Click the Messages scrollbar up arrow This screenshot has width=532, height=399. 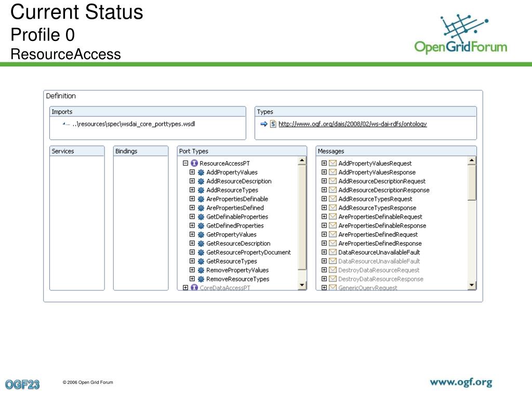(472, 161)
